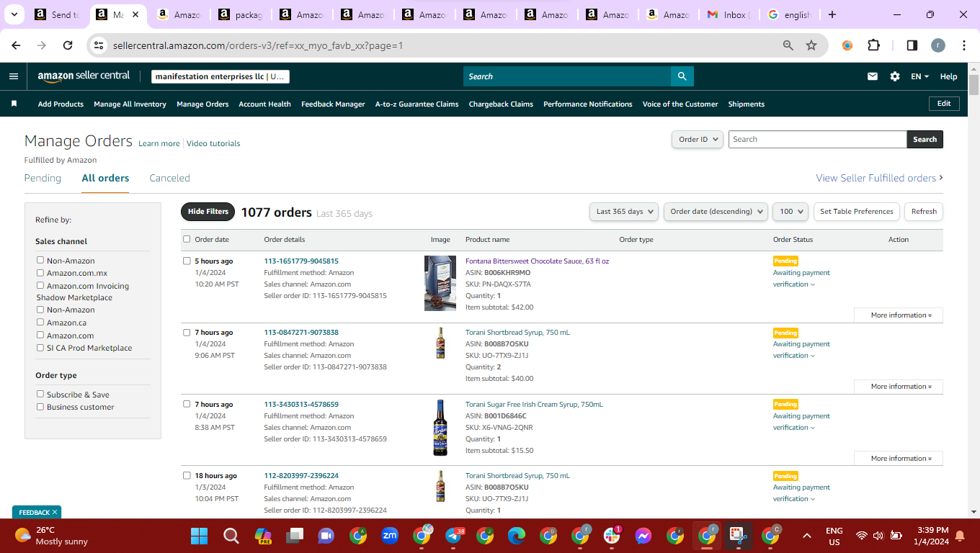This screenshot has width=980, height=553.
Task: Open Microsoft Edge from the taskbar
Action: click(517, 536)
